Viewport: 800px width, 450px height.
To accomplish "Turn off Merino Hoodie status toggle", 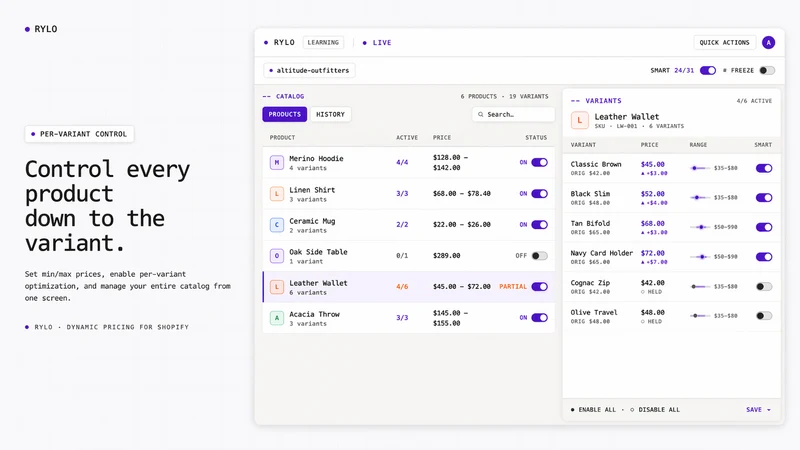I will pos(539,162).
